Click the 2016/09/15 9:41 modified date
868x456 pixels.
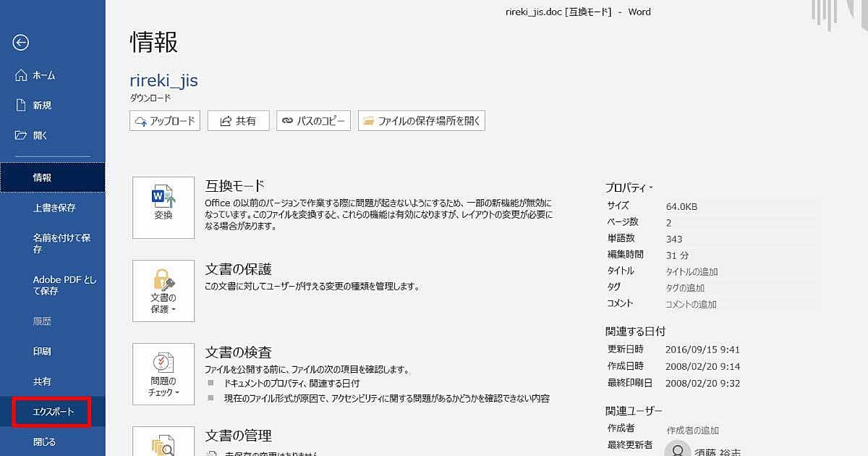(702, 349)
